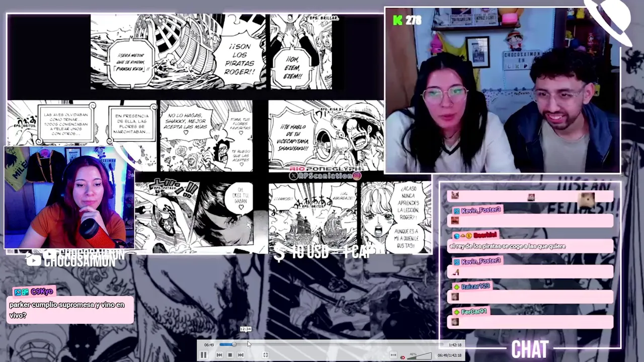Skip to the previous media item
Screen dimensions: 644x362
point(219,355)
